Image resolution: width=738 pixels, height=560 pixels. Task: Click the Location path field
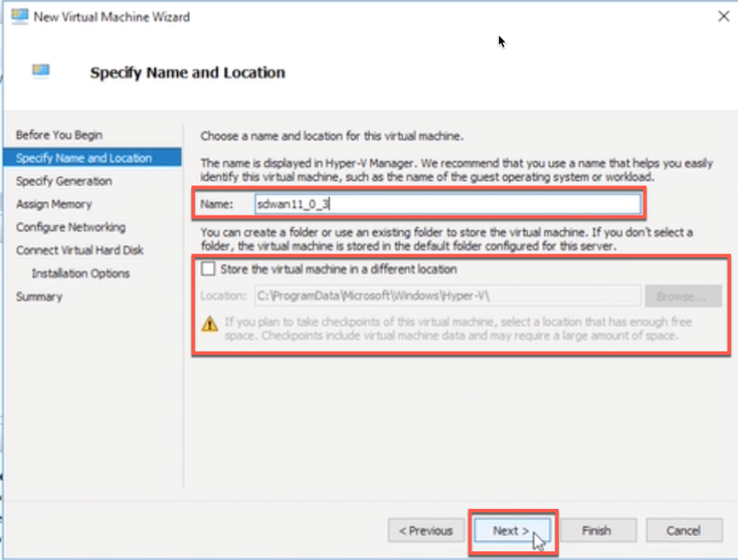(448, 296)
